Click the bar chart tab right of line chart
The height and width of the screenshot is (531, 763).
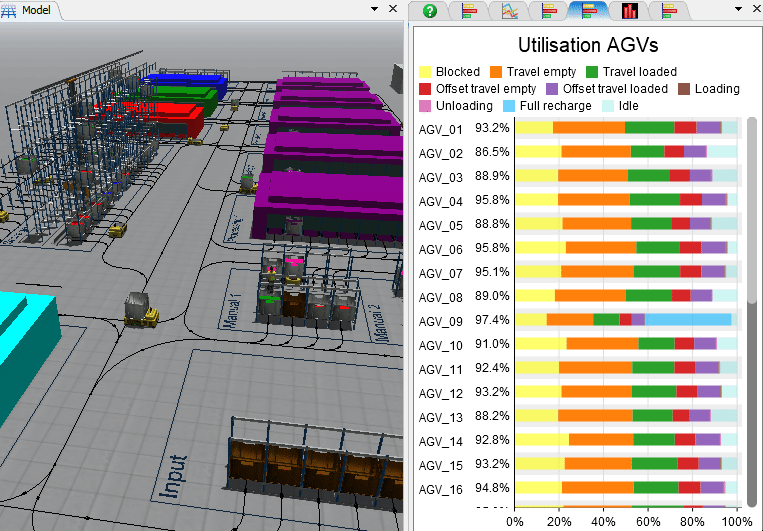549,11
